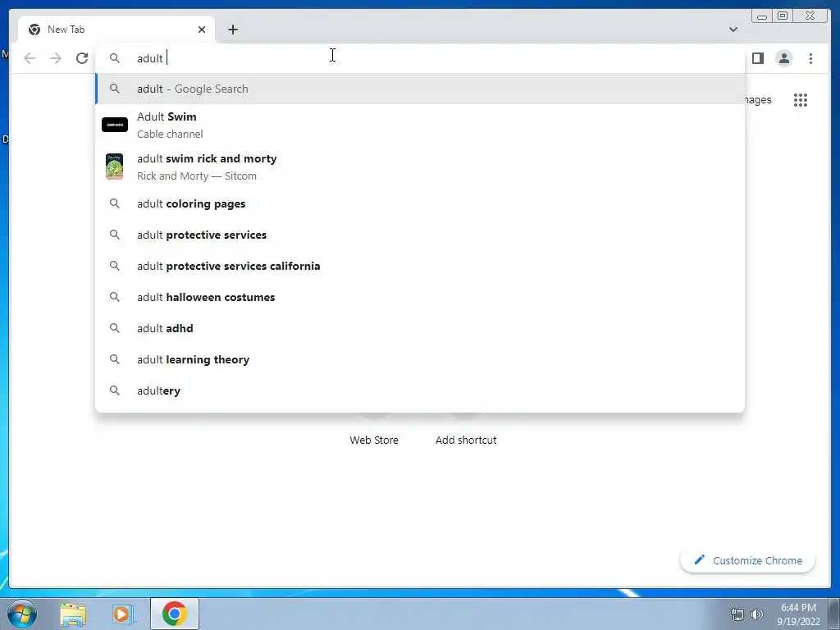Click the Rick and Morty thumbnail

(115, 166)
